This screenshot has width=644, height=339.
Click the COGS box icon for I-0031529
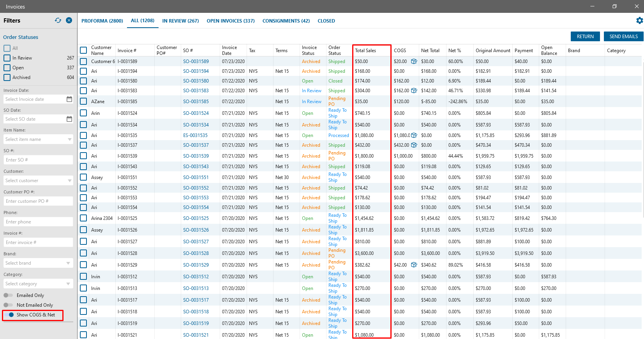(x=414, y=265)
